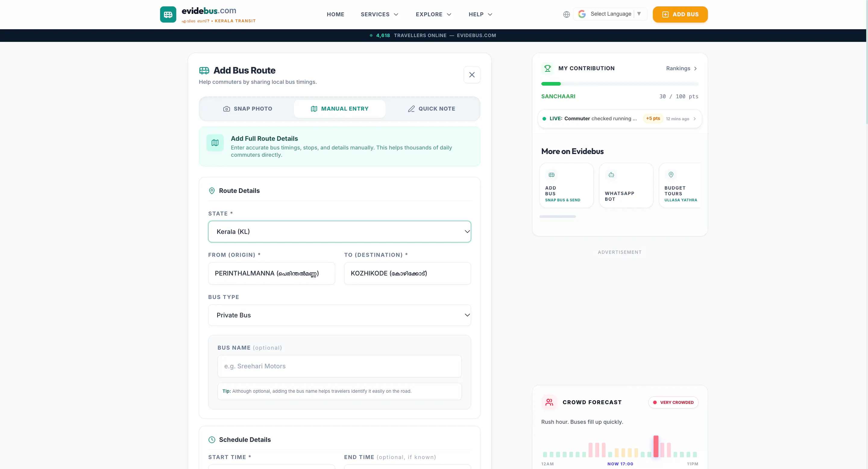The height and width of the screenshot is (469, 868).
Task: Open the Rankings link
Action: (681, 68)
